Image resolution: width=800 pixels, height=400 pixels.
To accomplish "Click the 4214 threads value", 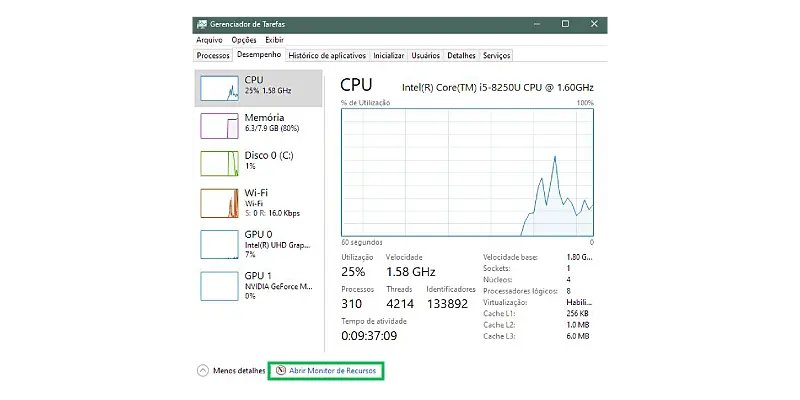I will click(x=400, y=304).
